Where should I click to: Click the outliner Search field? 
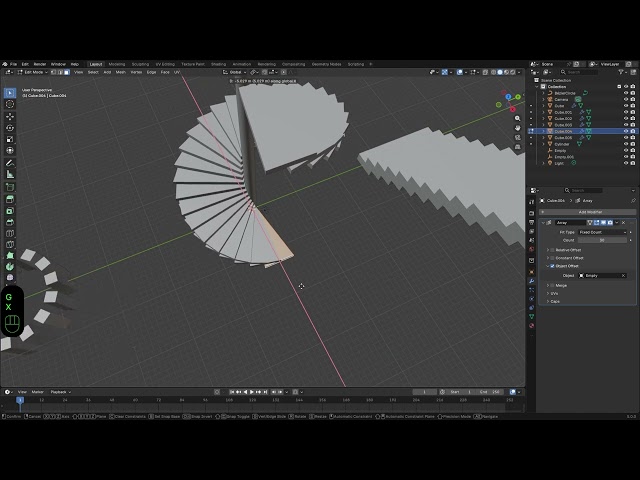pos(580,72)
